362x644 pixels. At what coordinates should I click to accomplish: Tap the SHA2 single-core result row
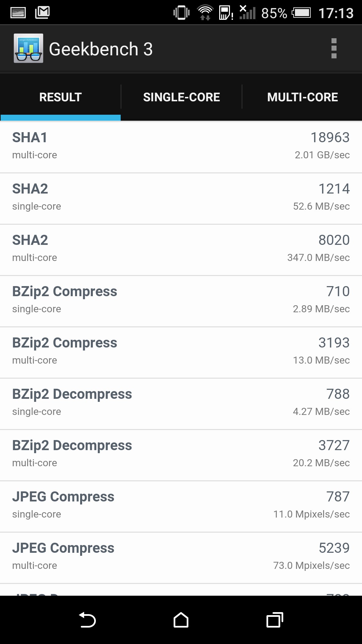tap(181, 198)
